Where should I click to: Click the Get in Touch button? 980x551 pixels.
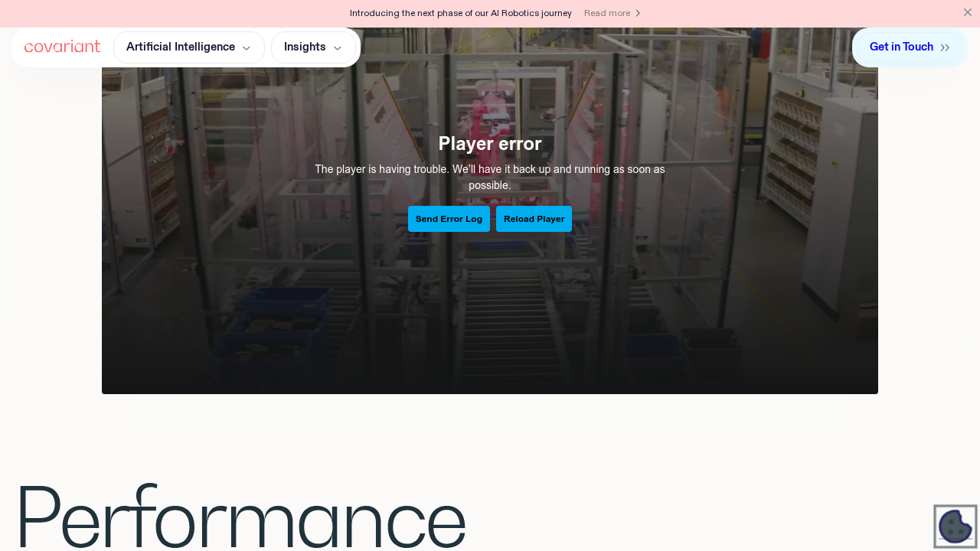(910, 47)
